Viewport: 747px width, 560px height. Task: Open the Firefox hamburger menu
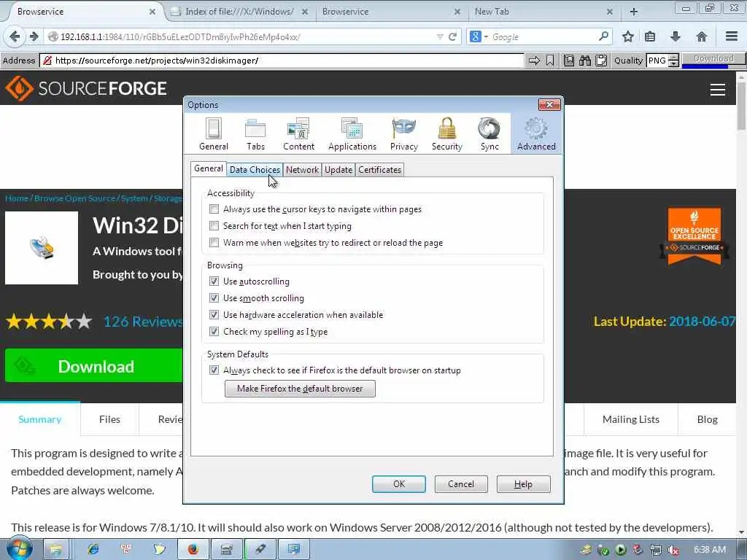pyautogui.click(x=731, y=36)
